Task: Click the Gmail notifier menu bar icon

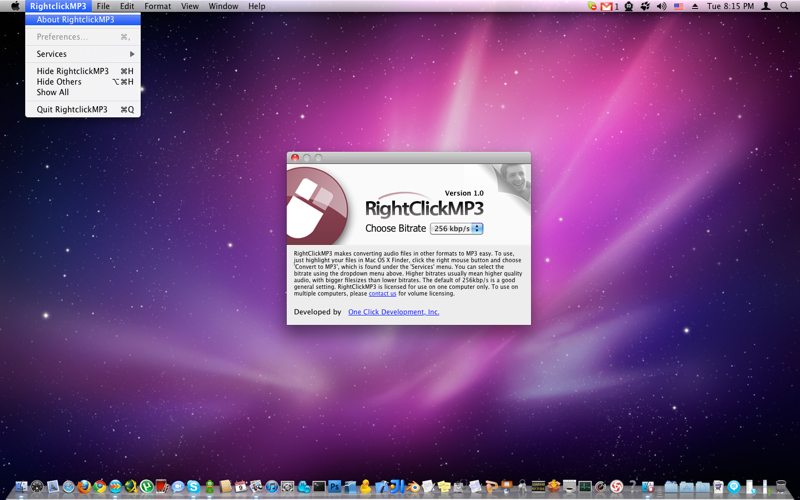Action: tap(607, 6)
